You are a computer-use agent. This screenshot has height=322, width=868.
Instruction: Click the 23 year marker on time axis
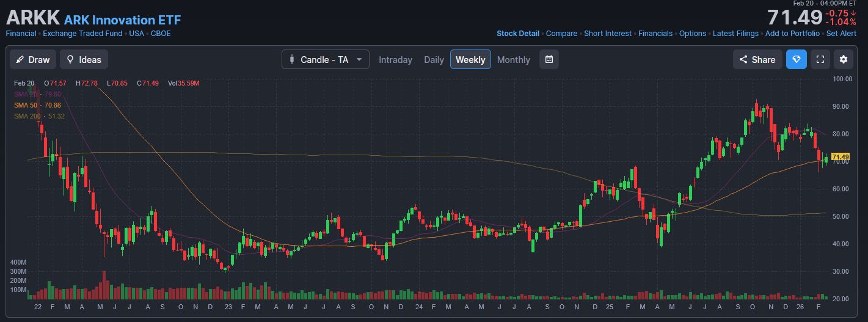click(x=228, y=307)
